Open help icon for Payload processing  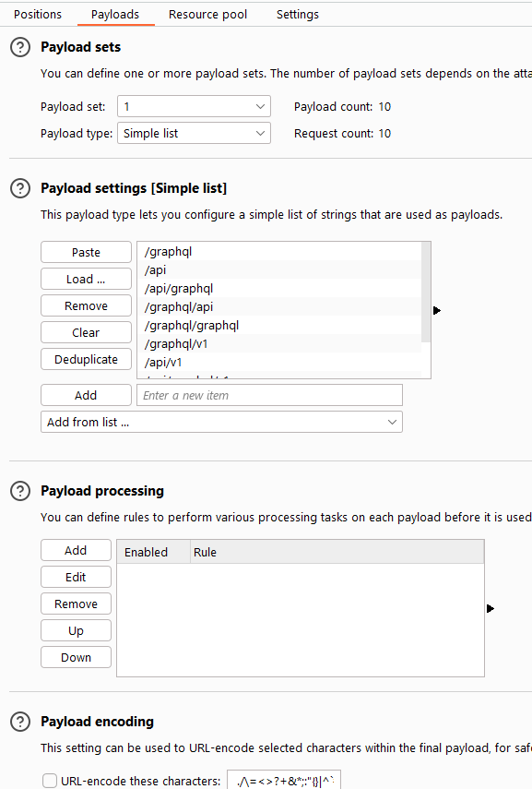20,491
